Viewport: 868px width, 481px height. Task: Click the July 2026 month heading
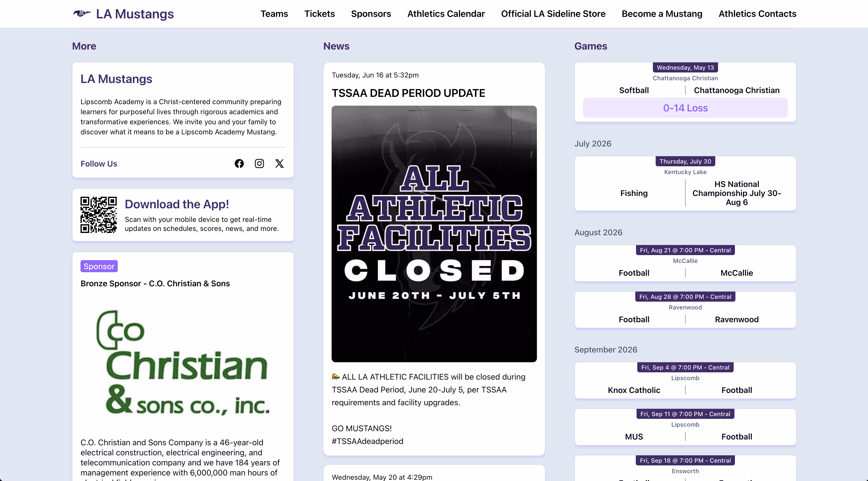593,143
